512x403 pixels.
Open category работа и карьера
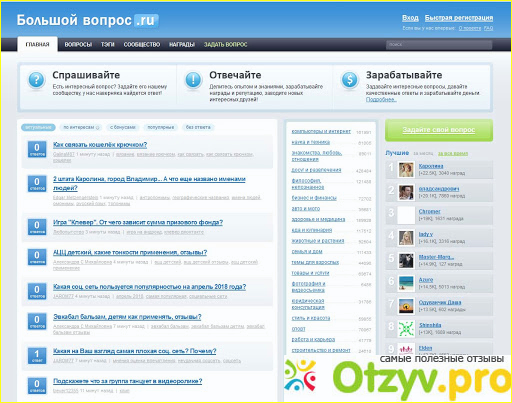(313, 339)
